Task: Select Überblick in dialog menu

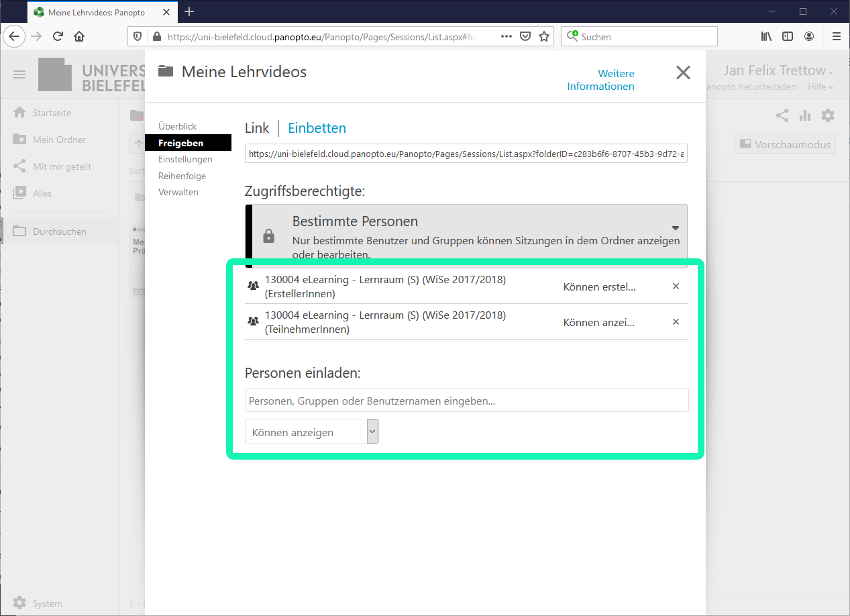Action: [x=177, y=126]
